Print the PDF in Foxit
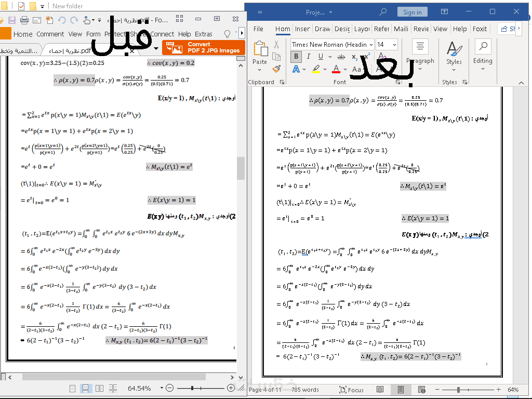The width and height of the screenshot is (532, 399). [24, 20]
